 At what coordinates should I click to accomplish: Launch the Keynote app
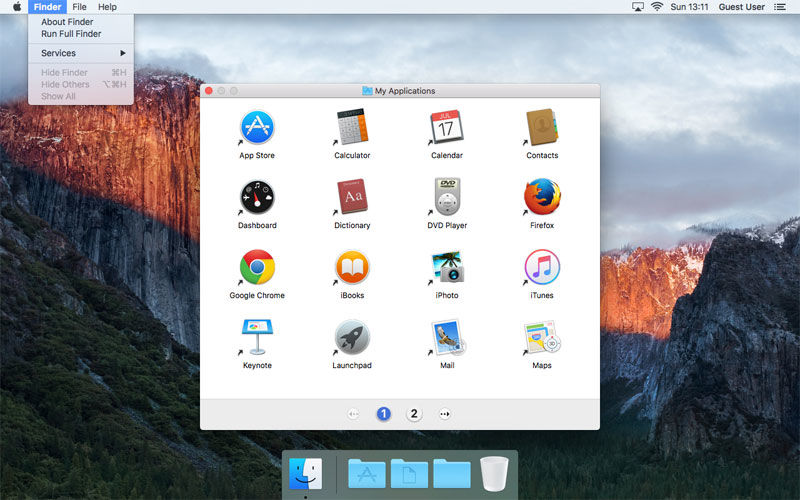pyautogui.click(x=257, y=337)
